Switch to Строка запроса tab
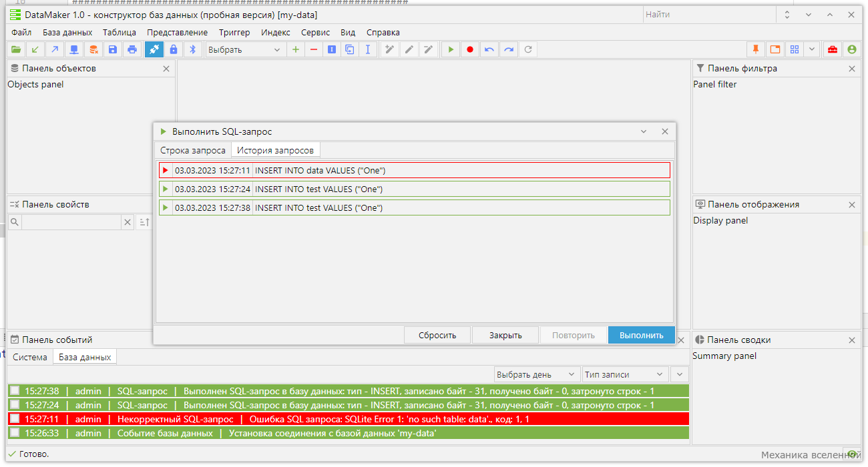The height and width of the screenshot is (467, 868). (x=193, y=150)
